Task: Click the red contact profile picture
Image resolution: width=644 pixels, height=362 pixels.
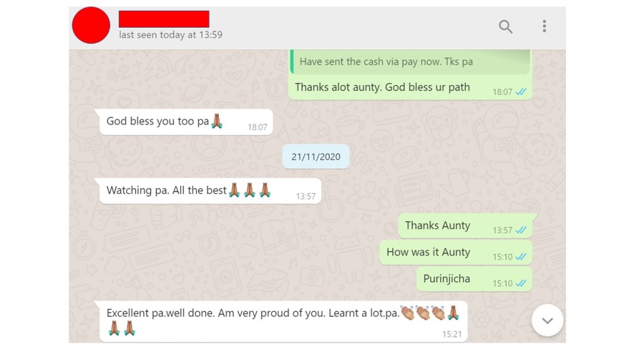Action: pyautogui.click(x=91, y=25)
